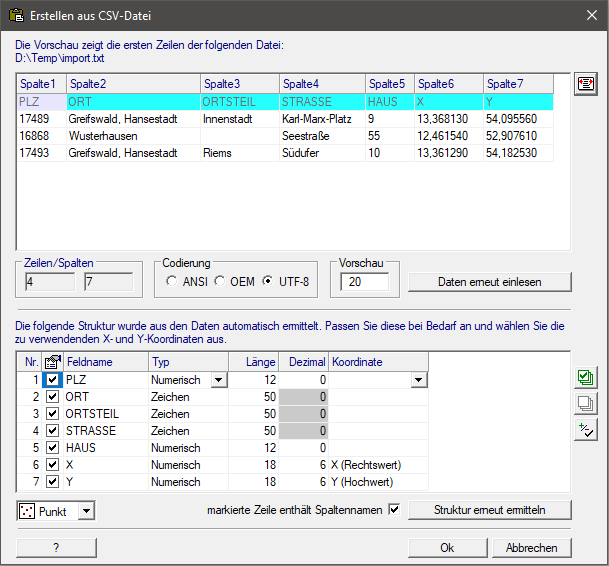This screenshot has width=609, height=566.
Task: Uncheck the HAUS field checkbox
Action: 52,448
